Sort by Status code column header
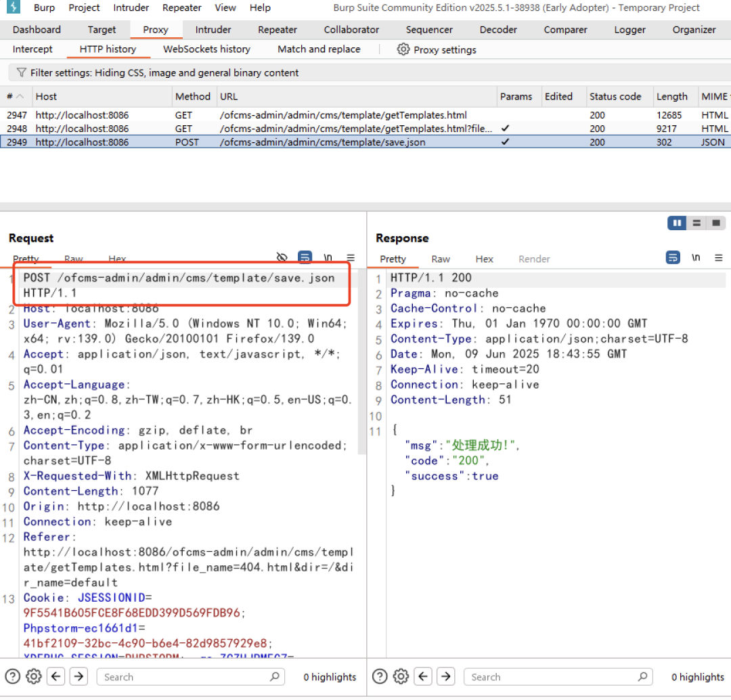 tap(619, 96)
